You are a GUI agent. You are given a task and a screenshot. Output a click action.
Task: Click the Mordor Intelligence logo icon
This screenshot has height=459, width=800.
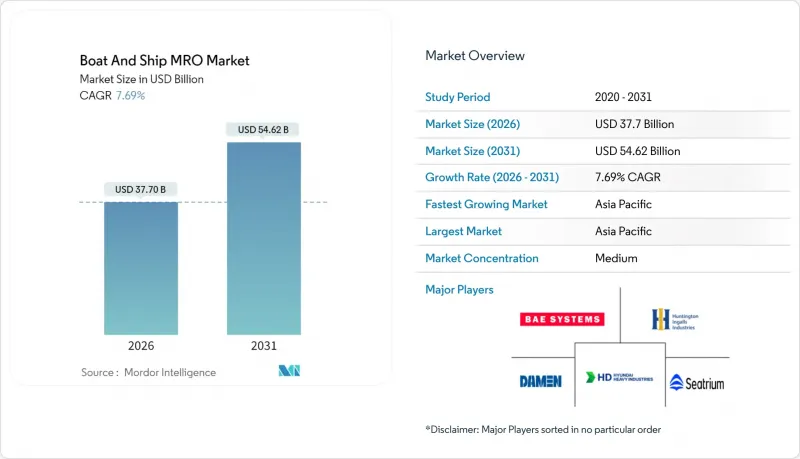290,372
